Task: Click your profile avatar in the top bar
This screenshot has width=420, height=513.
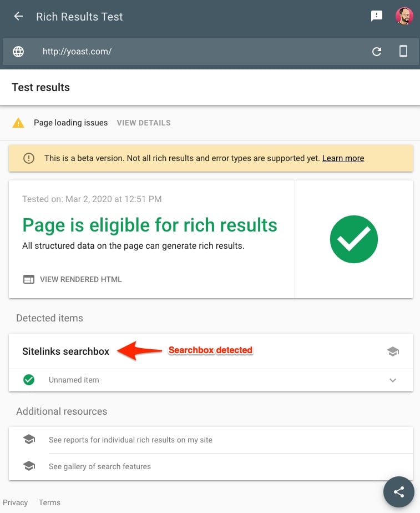Action: 404,16
